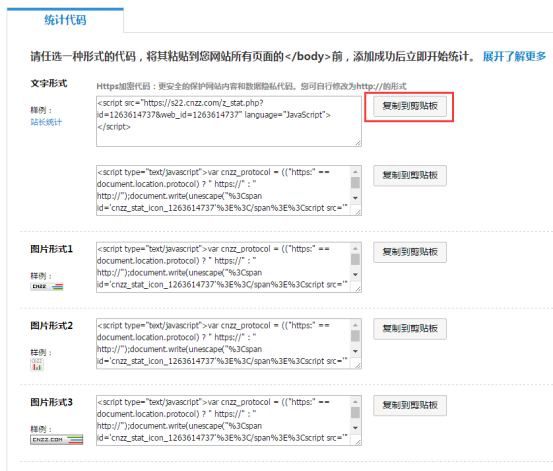Click inside the 图片形式1 code text area
Image resolution: width=553 pixels, height=471 pixels.
[224, 267]
